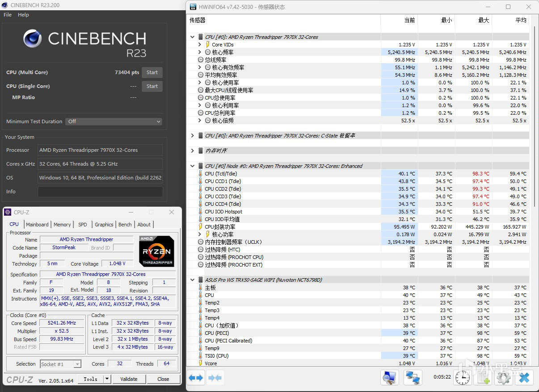The height and width of the screenshot is (392, 539).
Task: Start logging with the sheet plus icon
Action: [484, 378]
